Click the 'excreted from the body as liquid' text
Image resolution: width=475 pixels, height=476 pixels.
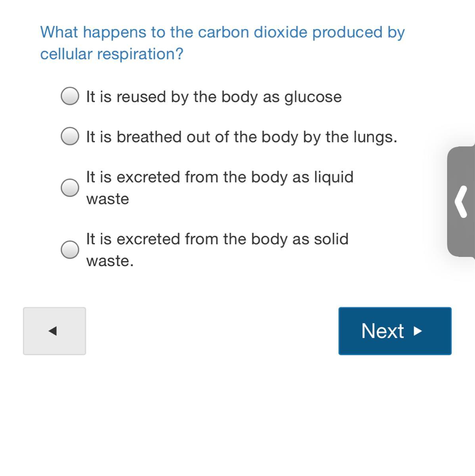point(220,177)
